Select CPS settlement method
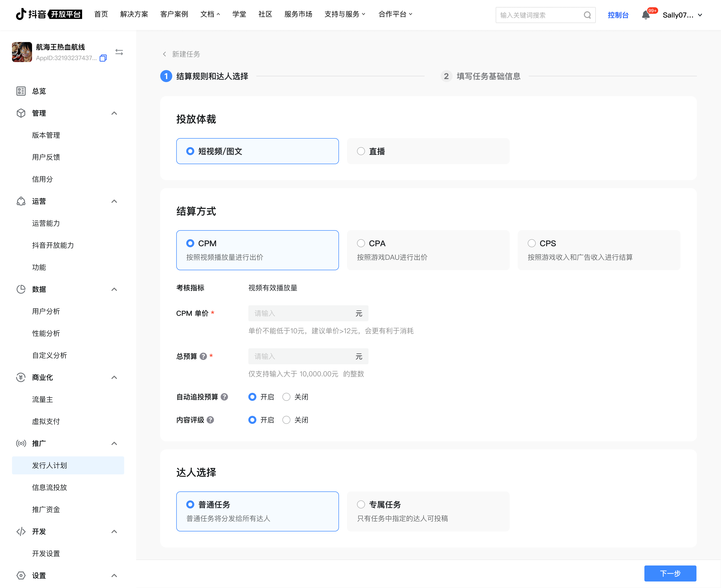721x588 pixels. point(599,250)
